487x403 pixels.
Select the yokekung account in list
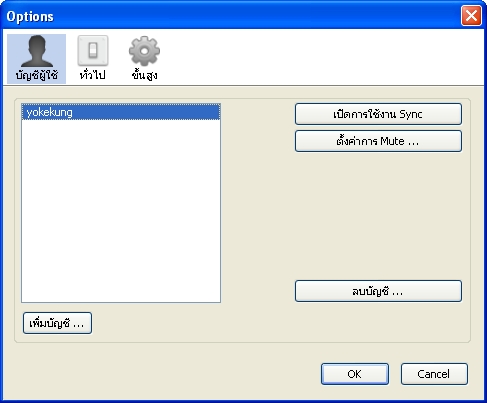(x=49, y=112)
